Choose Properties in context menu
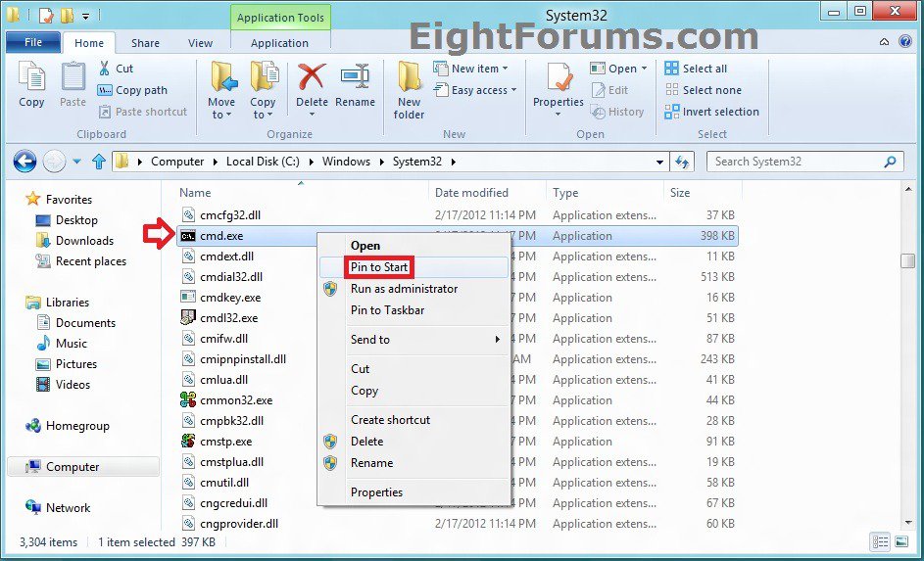Image resolution: width=924 pixels, height=561 pixels. click(x=413, y=492)
